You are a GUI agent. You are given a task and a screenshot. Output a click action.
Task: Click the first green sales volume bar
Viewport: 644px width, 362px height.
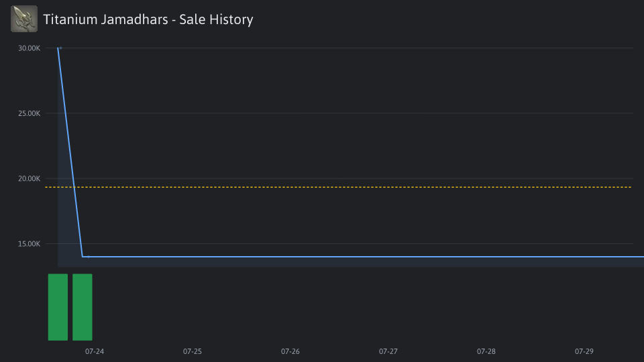click(x=58, y=307)
